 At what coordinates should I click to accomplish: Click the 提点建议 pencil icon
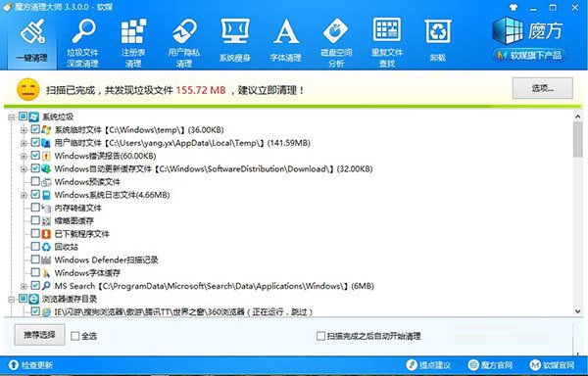[412, 365]
